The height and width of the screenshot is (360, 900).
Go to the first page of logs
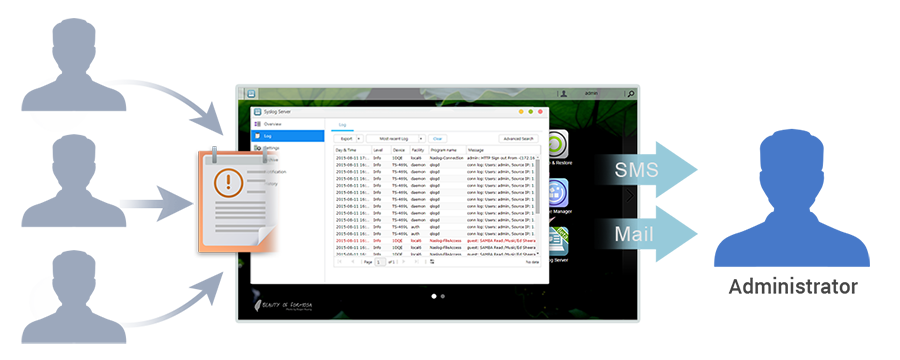(x=340, y=261)
